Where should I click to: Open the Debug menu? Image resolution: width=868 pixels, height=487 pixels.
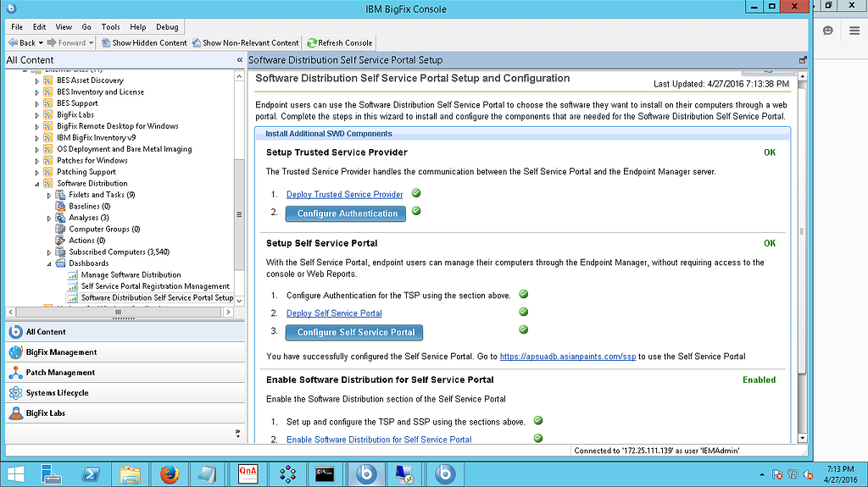tap(167, 27)
